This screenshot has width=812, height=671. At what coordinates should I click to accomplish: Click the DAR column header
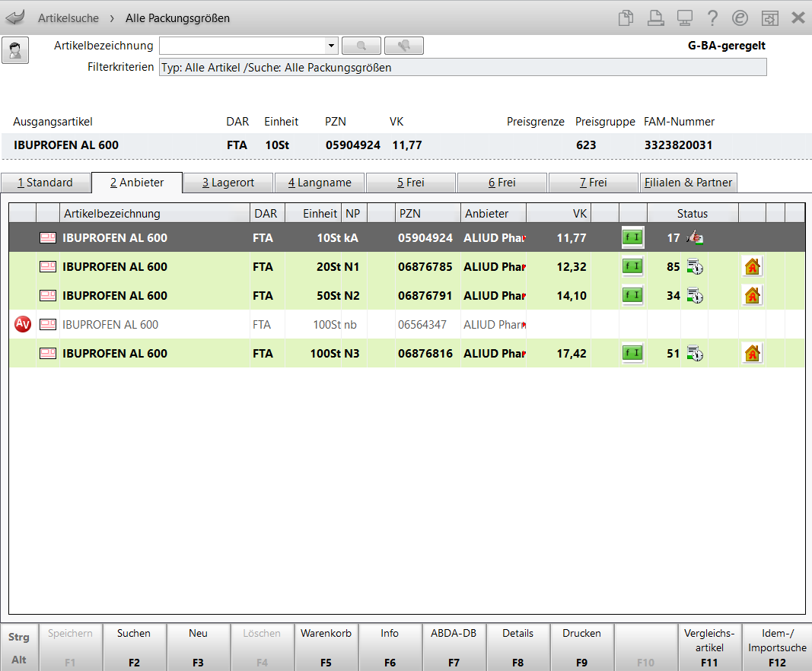point(266,213)
